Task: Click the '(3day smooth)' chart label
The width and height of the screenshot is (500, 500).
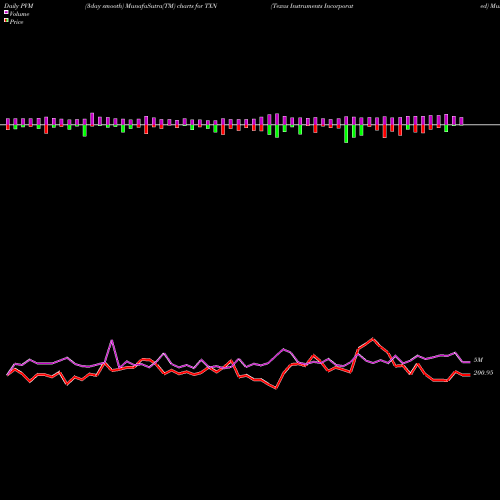Action: (105, 6)
